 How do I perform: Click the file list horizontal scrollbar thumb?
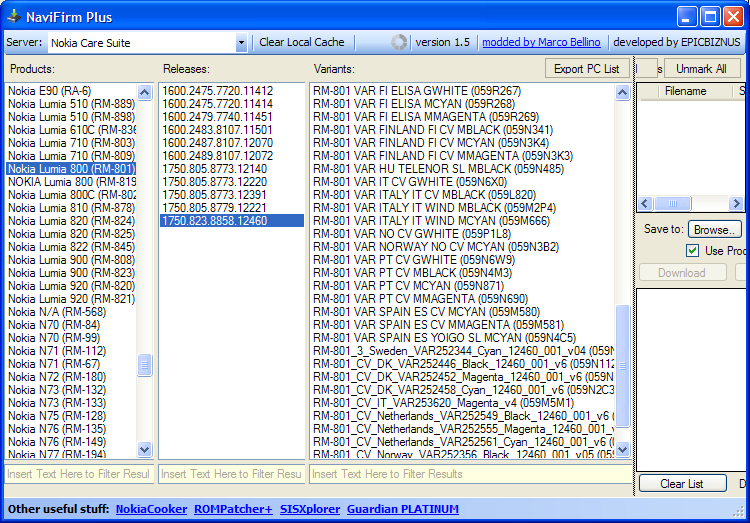click(x=672, y=203)
